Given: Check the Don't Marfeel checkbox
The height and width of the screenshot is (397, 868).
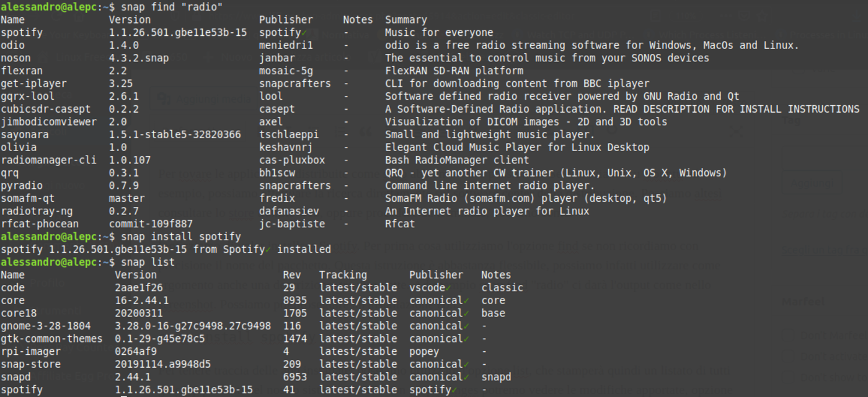Looking at the screenshot, I should (788, 335).
